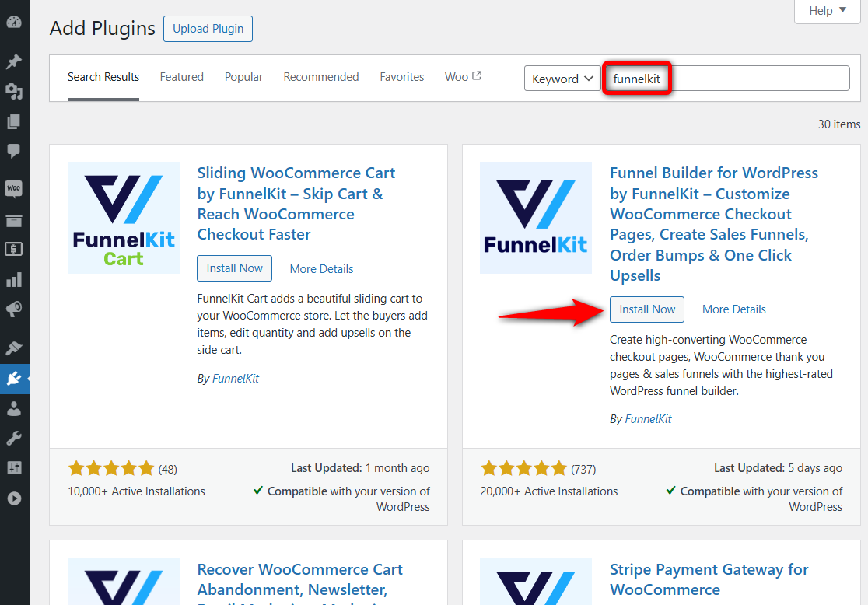The width and height of the screenshot is (868, 605).
Task: Click the "Add Plugins" page heading
Action: [103, 28]
